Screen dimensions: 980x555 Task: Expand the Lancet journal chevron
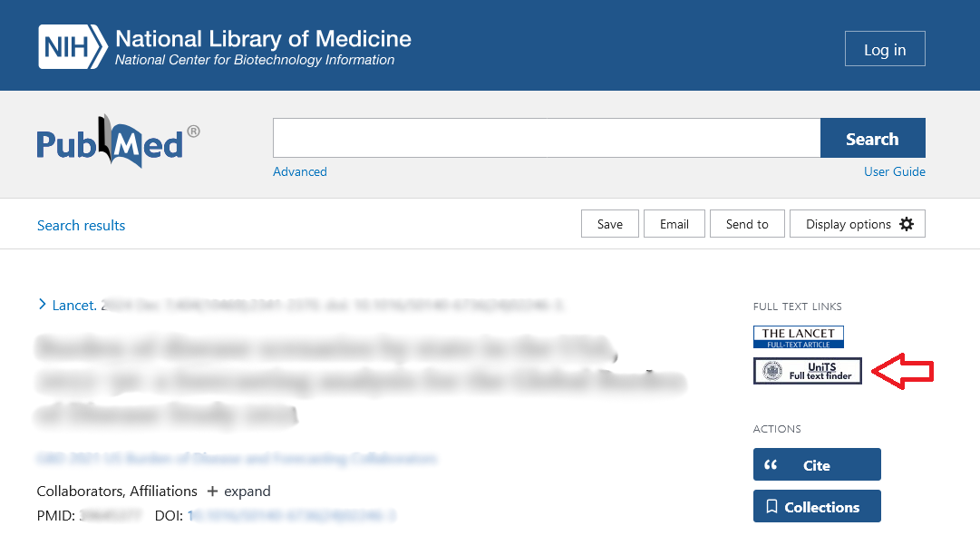point(42,305)
